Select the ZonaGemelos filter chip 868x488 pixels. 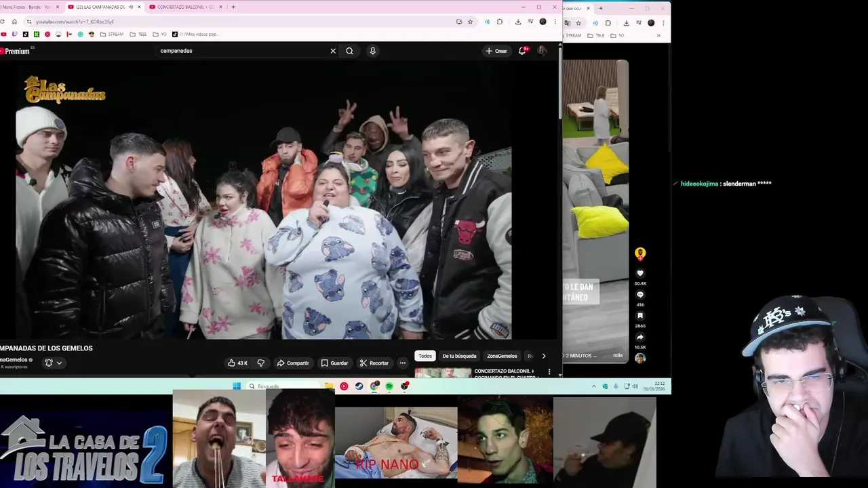(502, 356)
